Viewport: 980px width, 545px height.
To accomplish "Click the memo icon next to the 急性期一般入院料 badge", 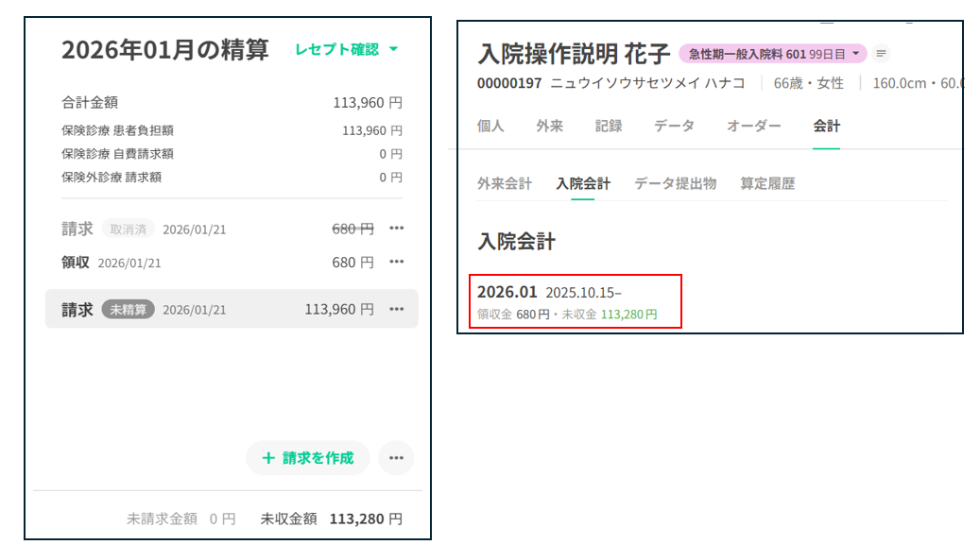I will point(881,54).
